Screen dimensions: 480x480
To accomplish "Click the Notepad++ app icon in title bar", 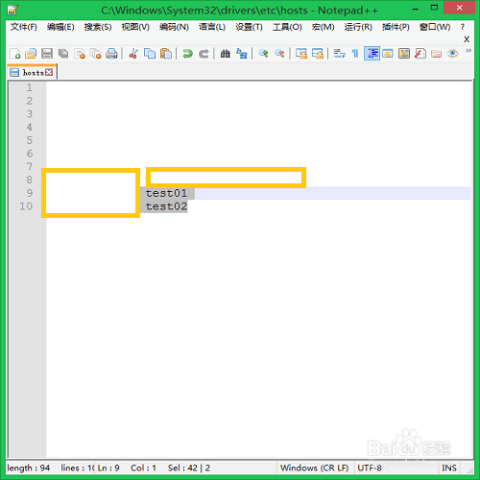I will coord(13,10).
